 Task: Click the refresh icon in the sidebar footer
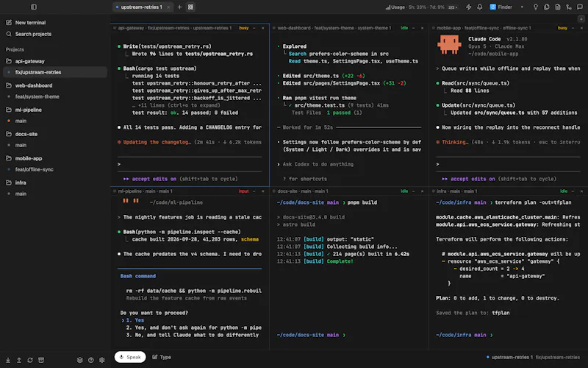(x=30, y=360)
